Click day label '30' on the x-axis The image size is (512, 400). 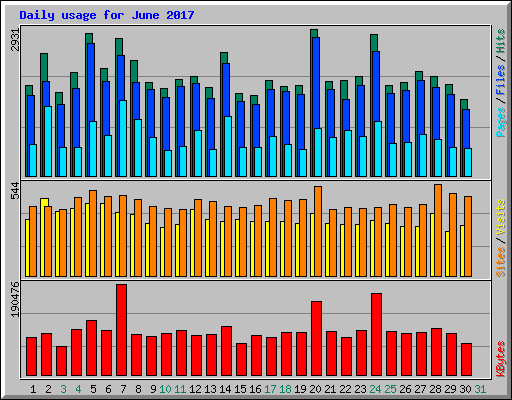tap(465, 389)
